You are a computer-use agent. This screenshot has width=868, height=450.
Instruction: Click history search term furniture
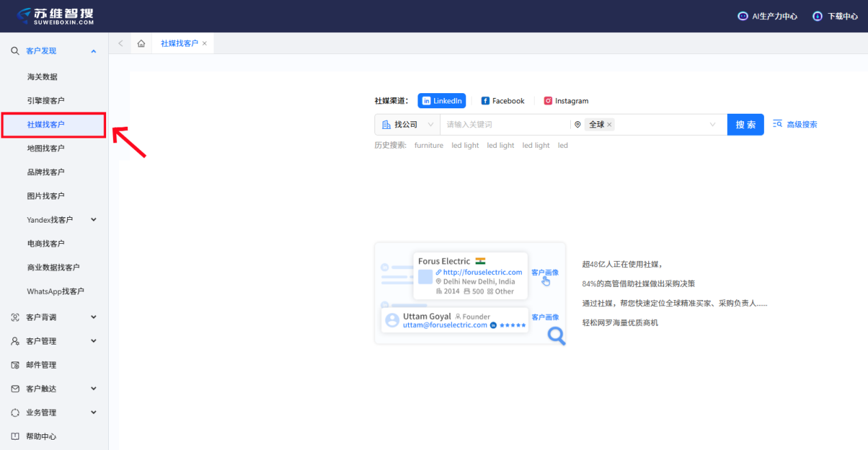pos(429,145)
